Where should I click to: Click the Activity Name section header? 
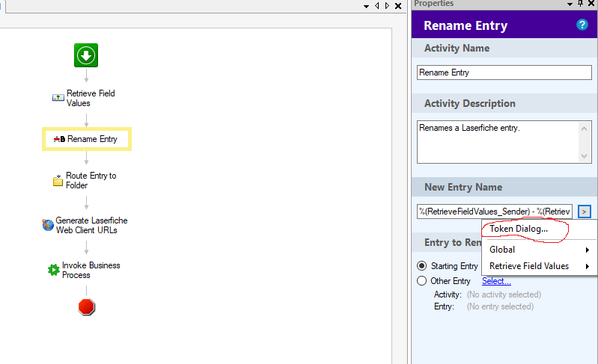(x=504, y=49)
